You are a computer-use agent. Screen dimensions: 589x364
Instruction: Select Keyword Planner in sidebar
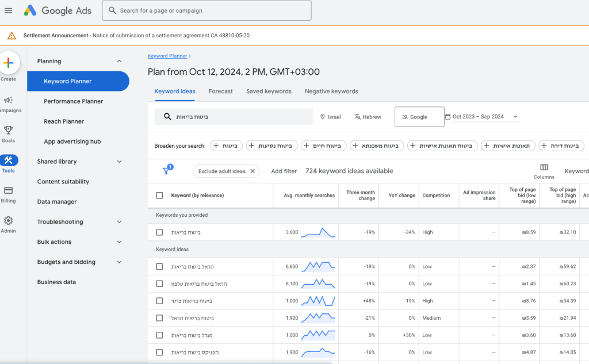point(78,81)
